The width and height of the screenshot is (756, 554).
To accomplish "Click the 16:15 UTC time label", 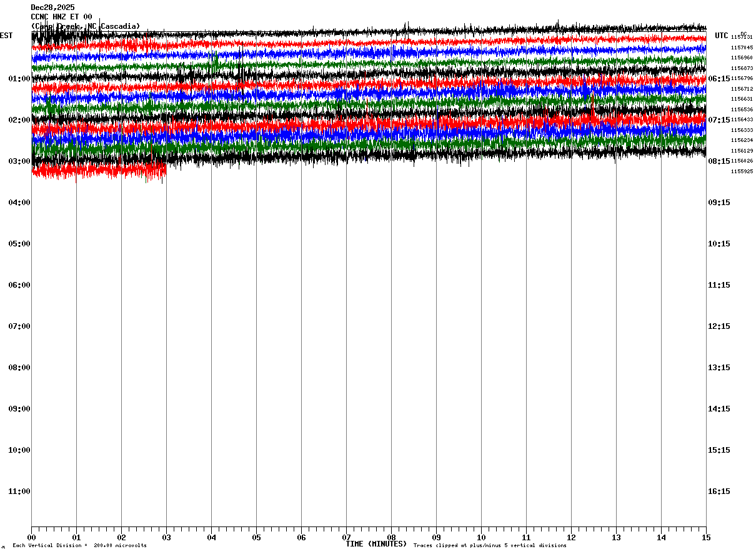I will [719, 491].
